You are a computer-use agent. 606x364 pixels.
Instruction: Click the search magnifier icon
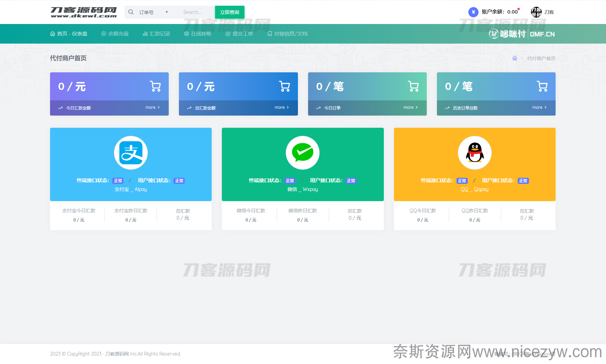click(x=131, y=12)
